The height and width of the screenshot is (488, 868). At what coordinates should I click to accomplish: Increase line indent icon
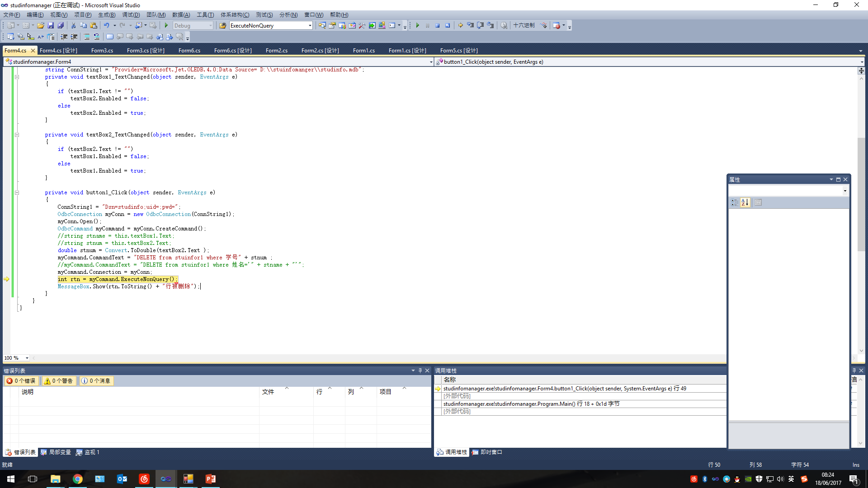pos(74,37)
